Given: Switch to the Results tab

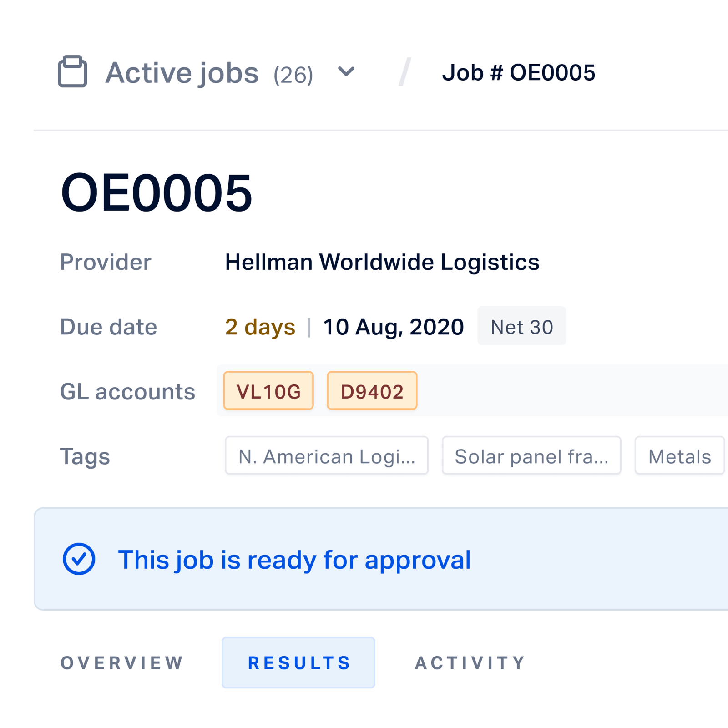Looking at the screenshot, I should (x=298, y=662).
